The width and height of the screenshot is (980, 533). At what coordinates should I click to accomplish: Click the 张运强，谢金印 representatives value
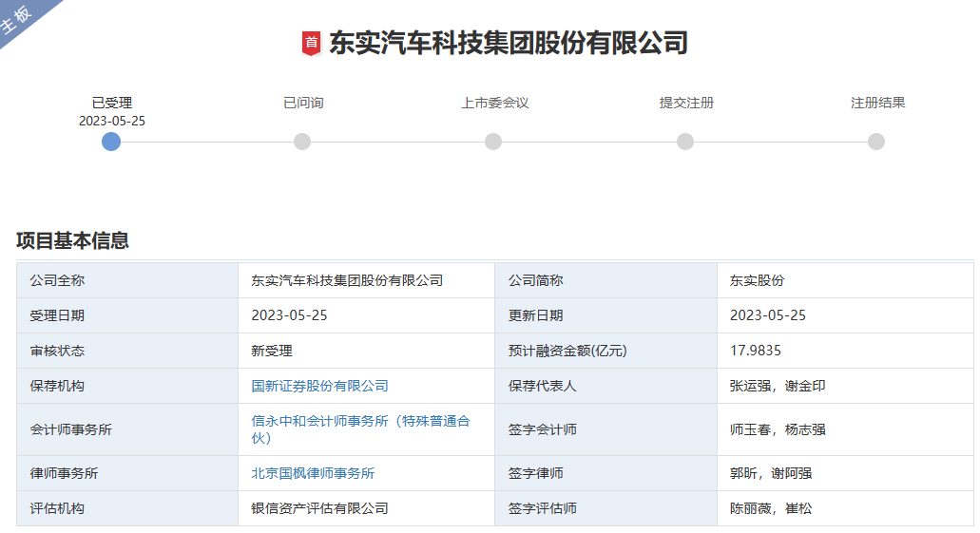point(778,386)
